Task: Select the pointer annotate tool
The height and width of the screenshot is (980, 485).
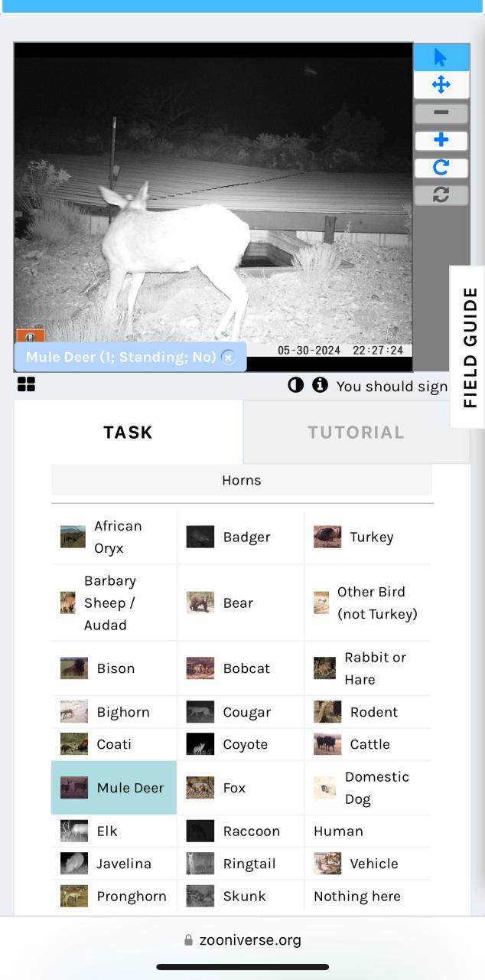Action: (x=441, y=57)
